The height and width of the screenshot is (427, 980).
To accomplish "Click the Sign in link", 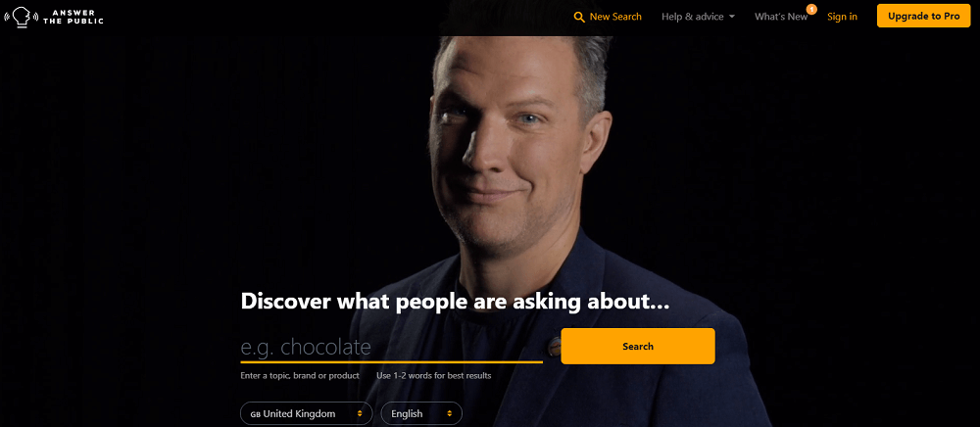I will (842, 17).
